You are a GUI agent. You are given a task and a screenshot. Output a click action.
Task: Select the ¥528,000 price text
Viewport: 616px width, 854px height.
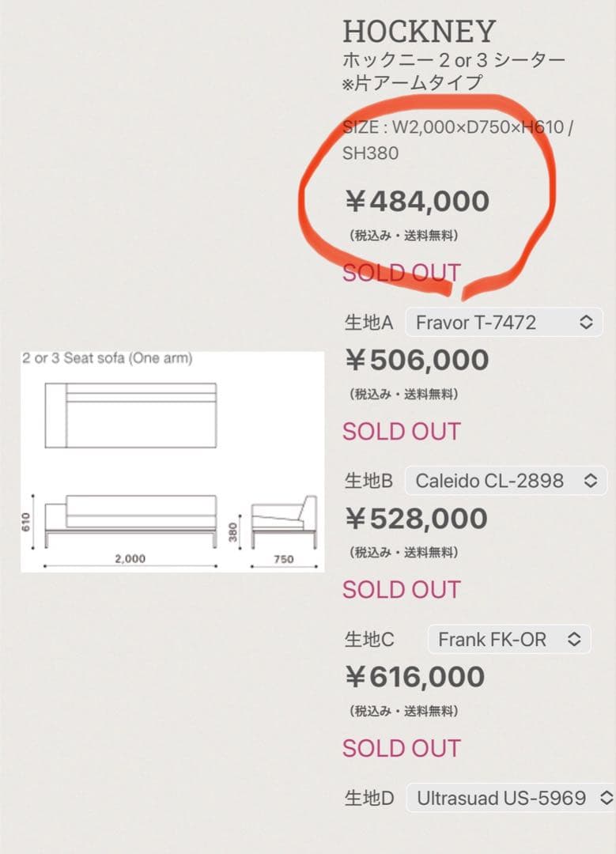pyautogui.click(x=417, y=519)
